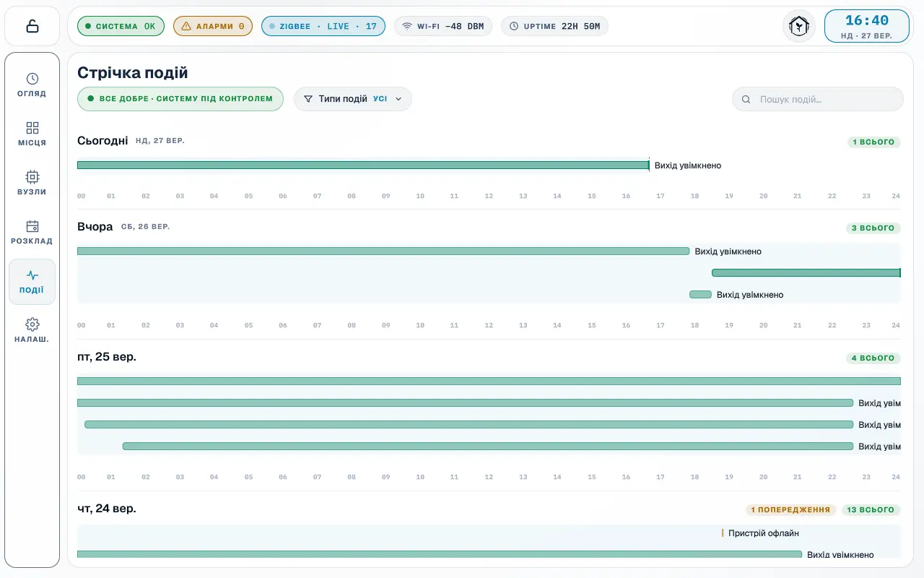The image size is (924, 578).
Task: Click the full-day top bar on 25 вер.
Action: (x=489, y=381)
